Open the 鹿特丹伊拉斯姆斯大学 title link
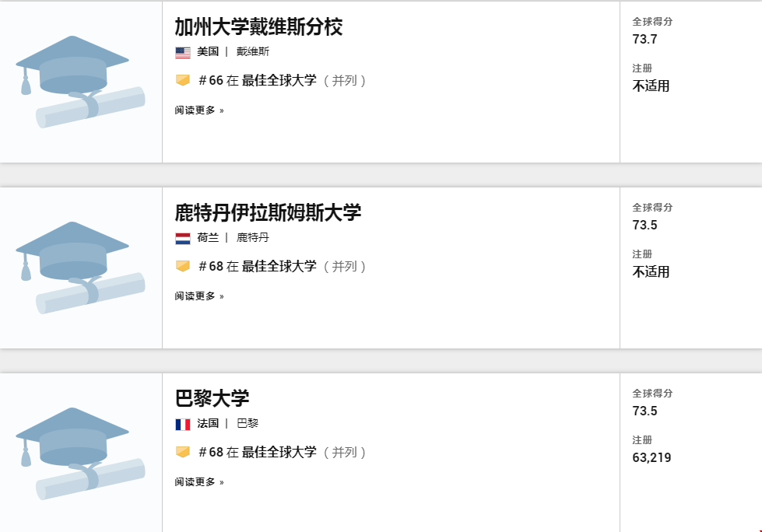This screenshot has height=532, width=762. click(268, 213)
